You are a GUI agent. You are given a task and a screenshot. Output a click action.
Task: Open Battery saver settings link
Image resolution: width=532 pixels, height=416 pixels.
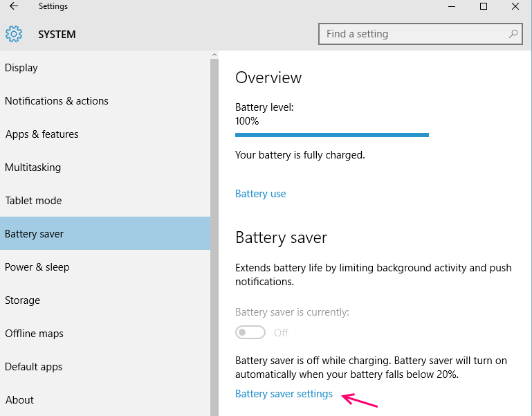coord(284,394)
